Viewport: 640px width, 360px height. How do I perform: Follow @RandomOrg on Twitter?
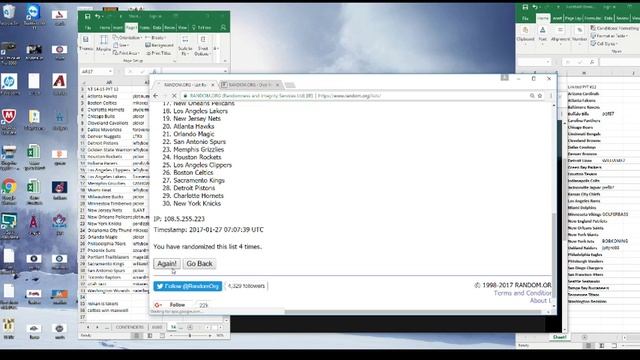[188, 286]
